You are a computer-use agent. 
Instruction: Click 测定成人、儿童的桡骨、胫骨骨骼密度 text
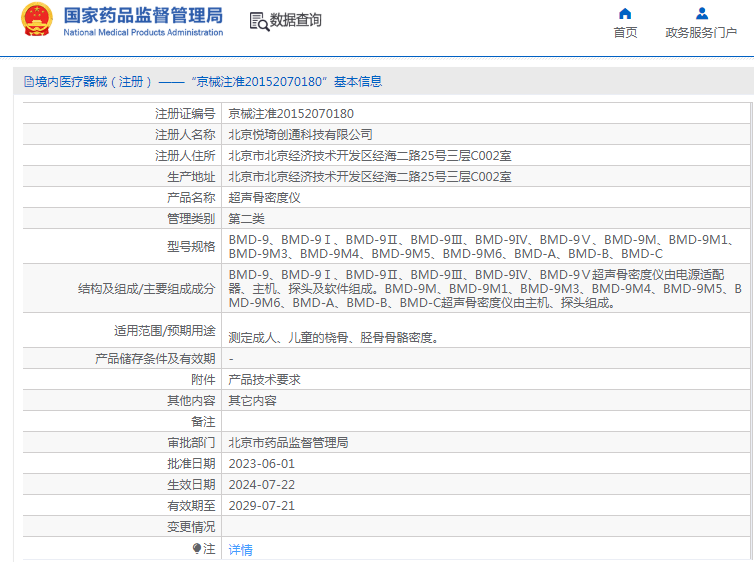click(x=334, y=337)
